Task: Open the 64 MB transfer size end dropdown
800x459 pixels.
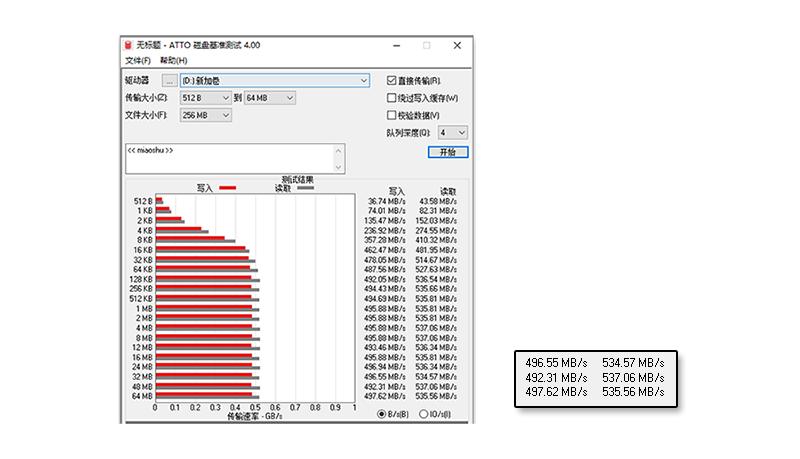Action: 269,98
